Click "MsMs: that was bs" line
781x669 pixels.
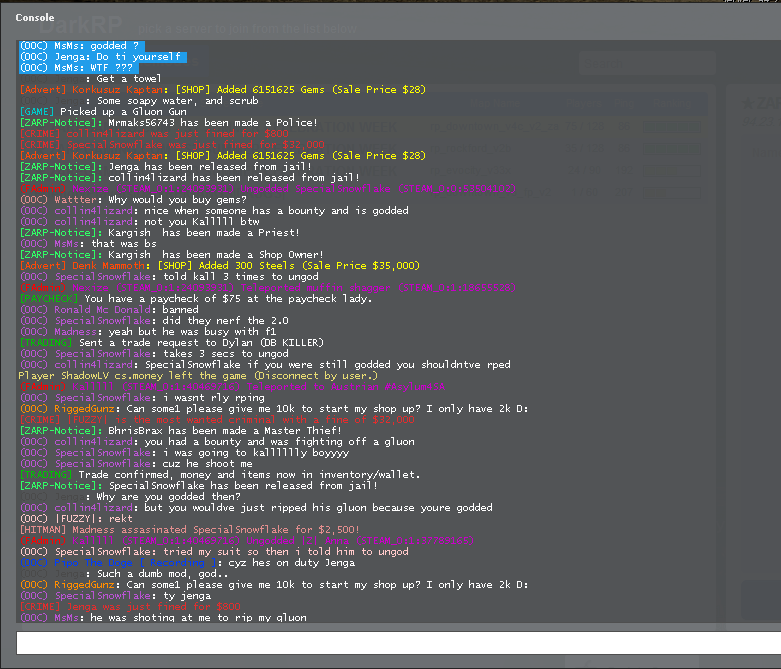pyautogui.click(x=88, y=244)
